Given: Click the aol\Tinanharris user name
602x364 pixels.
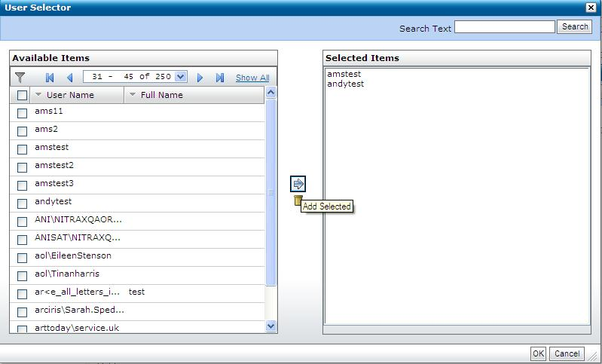Looking at the screenshot, I should [67, 274].
